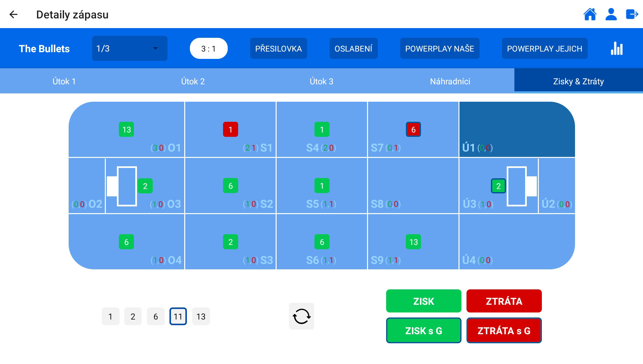Image resolution: width=643 pixels, height=364 pixels.
Task: Open the user profile icon
Action: pyautogui.click(x=611, y=14)
